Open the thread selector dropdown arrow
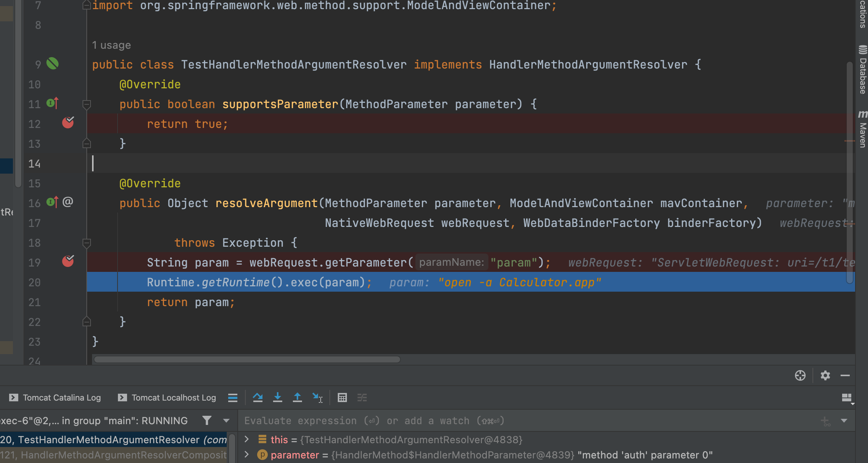The height and width of the screenshot is (463, 868). click(226, 421)
